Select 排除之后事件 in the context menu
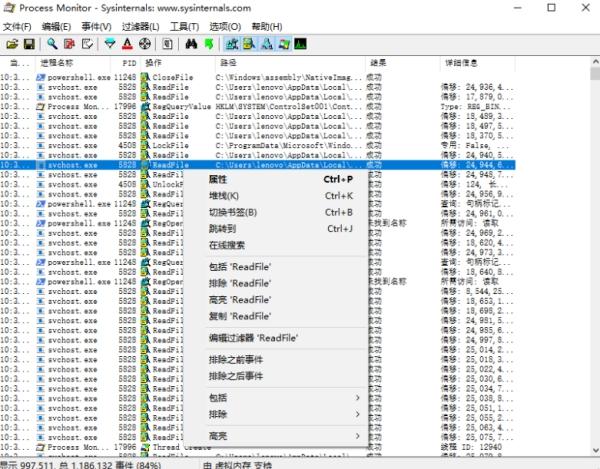600x469 pixels. [276, 376]
